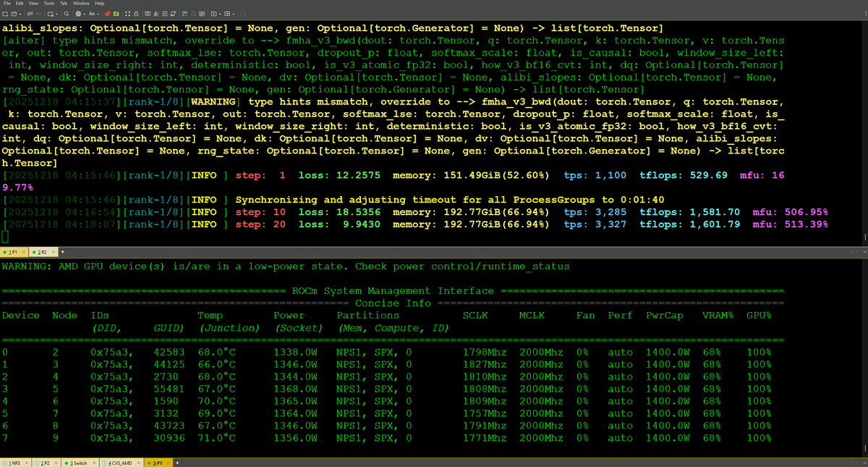The height and width of the screenshot is (467, 868).
Task: Expand the session options dropdown arrow
Action: click(56, 14)
